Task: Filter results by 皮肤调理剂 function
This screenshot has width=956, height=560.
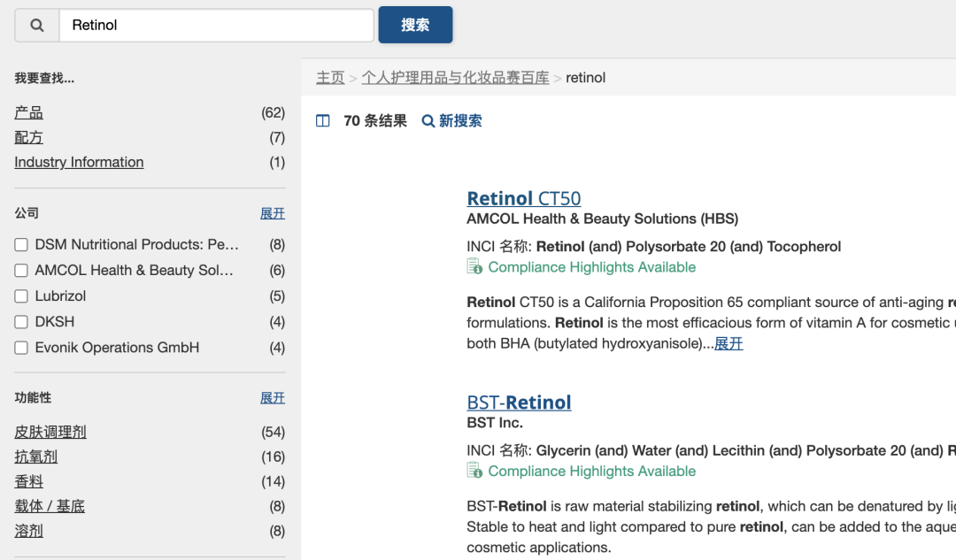Action: point(50,432)
